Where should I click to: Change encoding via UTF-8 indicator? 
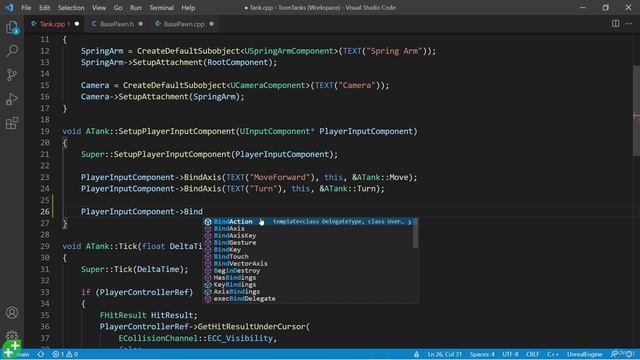pos(510,354)
